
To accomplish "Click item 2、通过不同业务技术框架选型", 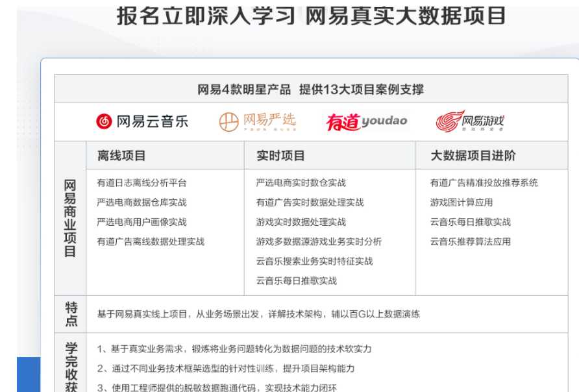I will point(226,369).
